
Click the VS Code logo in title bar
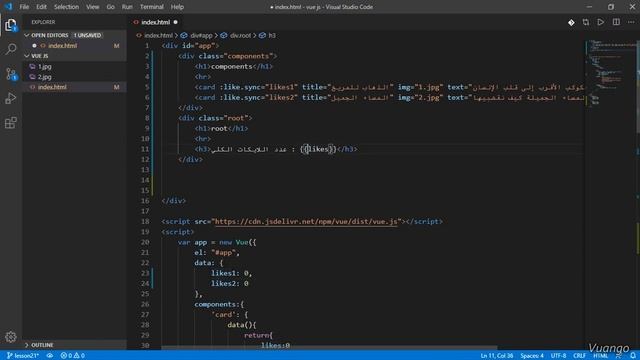pos(8,7)
